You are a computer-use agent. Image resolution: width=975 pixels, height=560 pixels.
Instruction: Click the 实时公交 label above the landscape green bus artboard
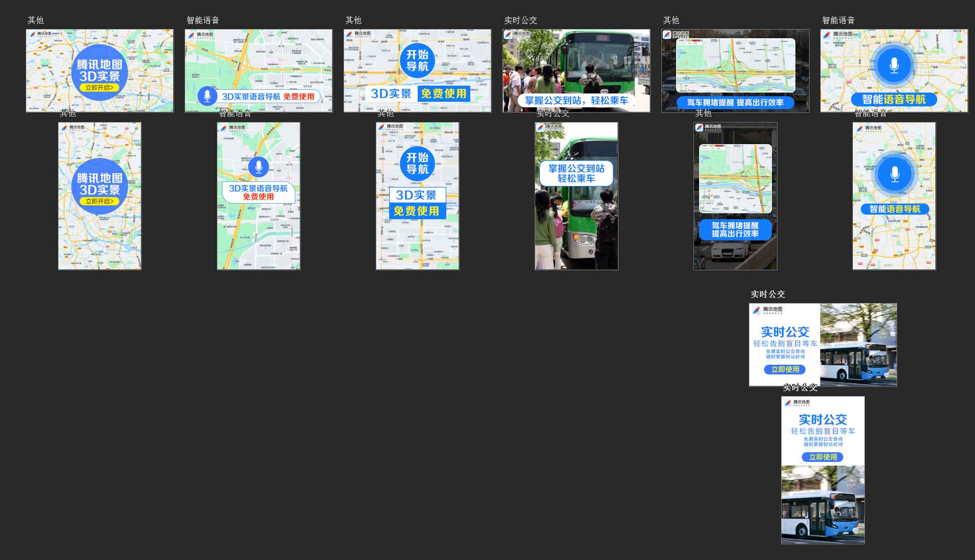pyautogui.click(x=520, y=20)
